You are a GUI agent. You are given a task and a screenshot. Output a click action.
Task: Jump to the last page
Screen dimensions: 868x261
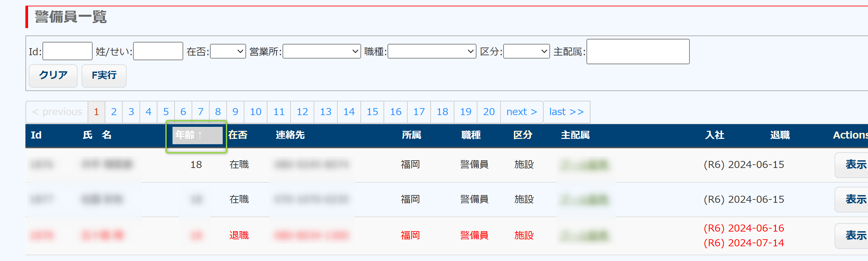(566, 112)
